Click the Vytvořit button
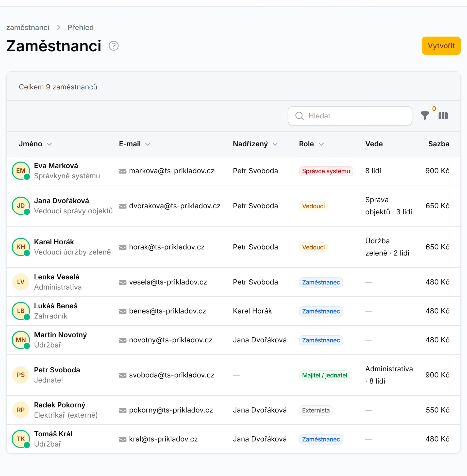Viewport: 467px width, 476px height. (x=441, y=46)
